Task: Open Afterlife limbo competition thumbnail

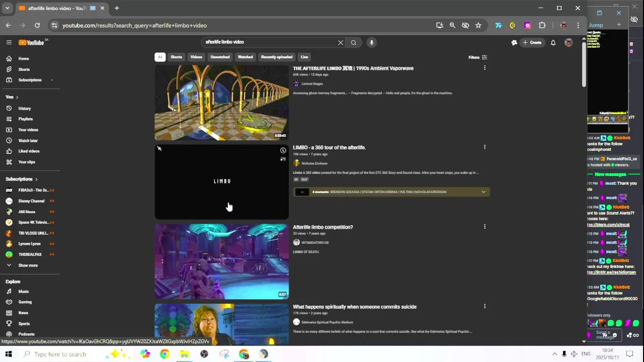Action: (x=222, y=261)
